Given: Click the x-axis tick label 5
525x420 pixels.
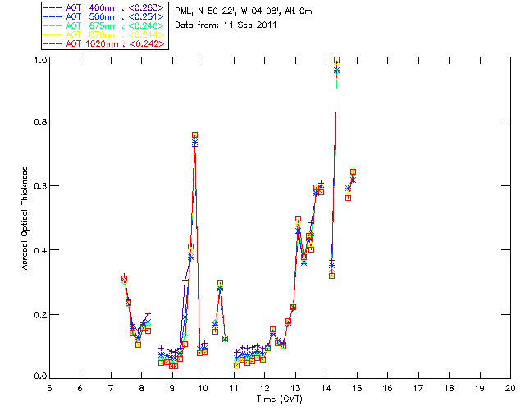Looking at the screenshot, I should [x=49, y=388].
